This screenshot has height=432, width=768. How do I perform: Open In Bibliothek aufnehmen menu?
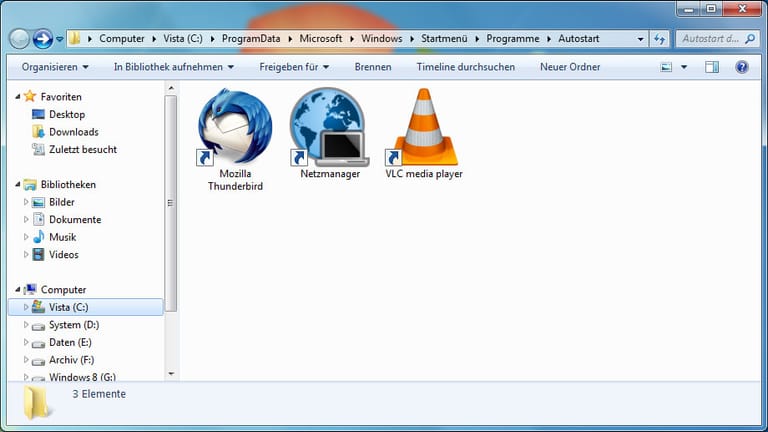(173, 67)
